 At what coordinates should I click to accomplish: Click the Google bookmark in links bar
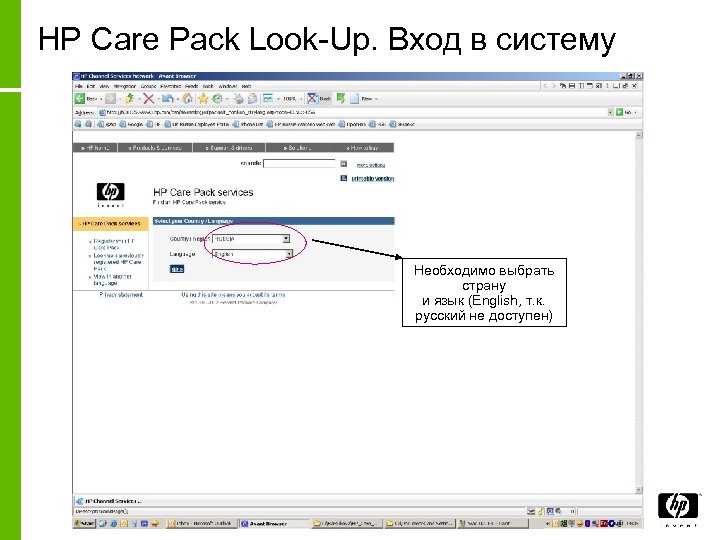131,124
